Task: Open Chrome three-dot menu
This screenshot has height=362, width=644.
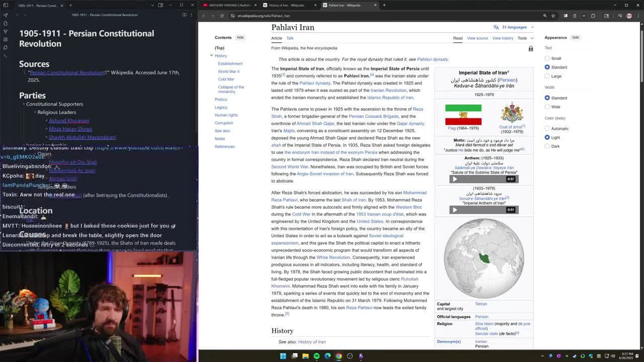Action: pos(638,16)
